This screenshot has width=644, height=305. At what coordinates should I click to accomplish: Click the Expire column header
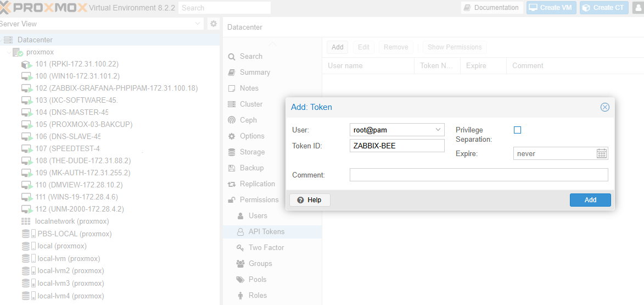pyautogui.click(x=483, y=66)
